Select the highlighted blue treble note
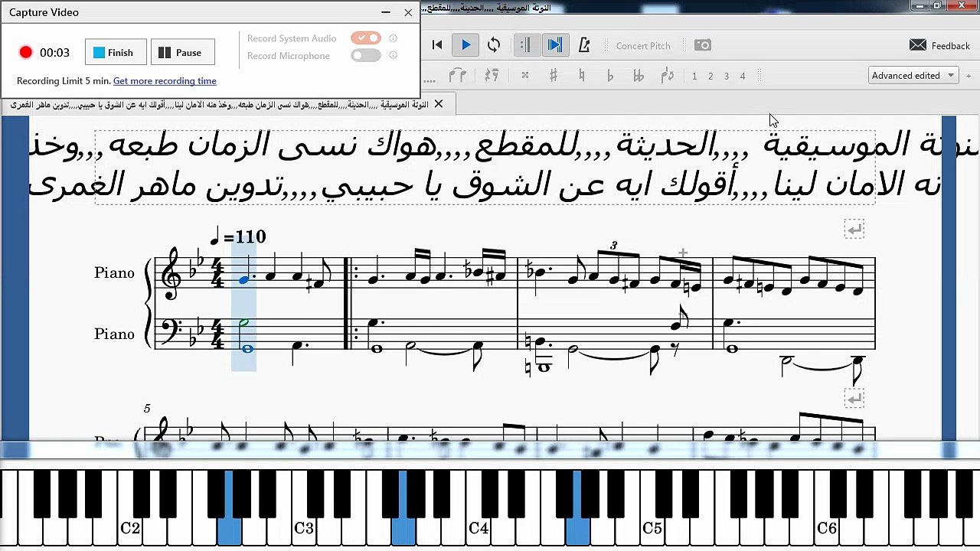The width and height of the screenshot is (980, 551). [x=243, y=279]
